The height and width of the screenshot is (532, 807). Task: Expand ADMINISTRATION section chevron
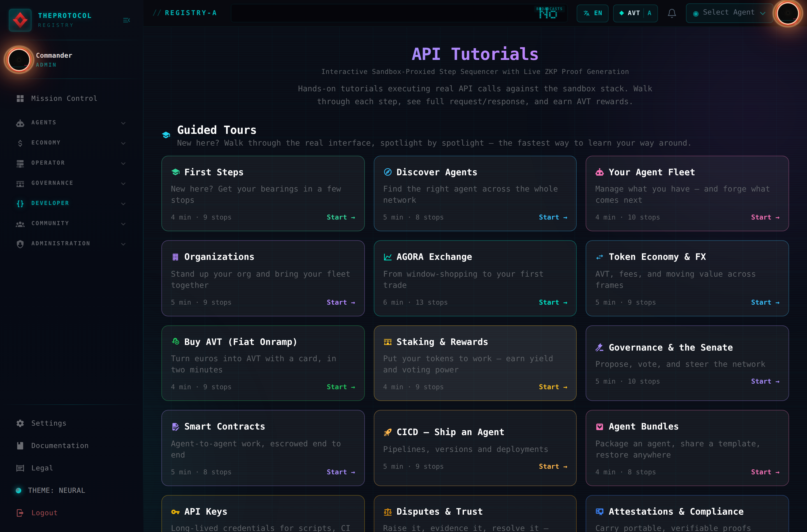point(123,244)
